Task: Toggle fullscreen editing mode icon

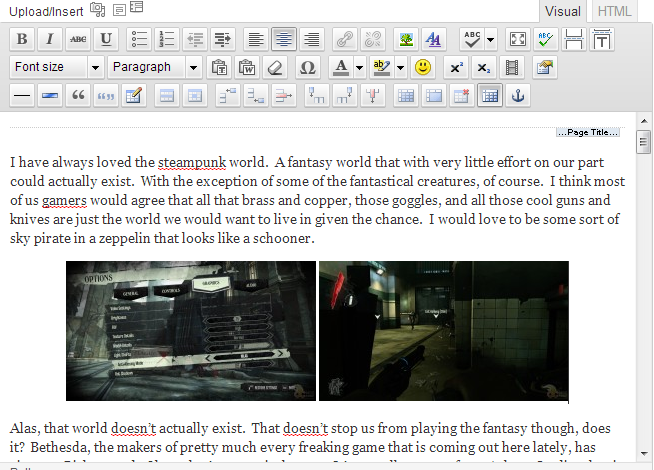Action: pyautogui.click(x=518, y=39)
